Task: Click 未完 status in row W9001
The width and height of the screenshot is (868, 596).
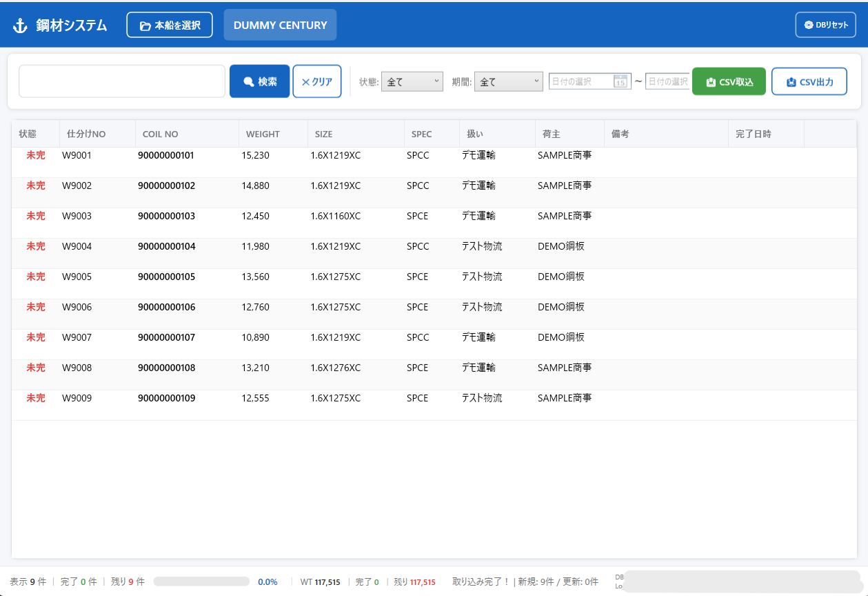Action: point(36,155)
